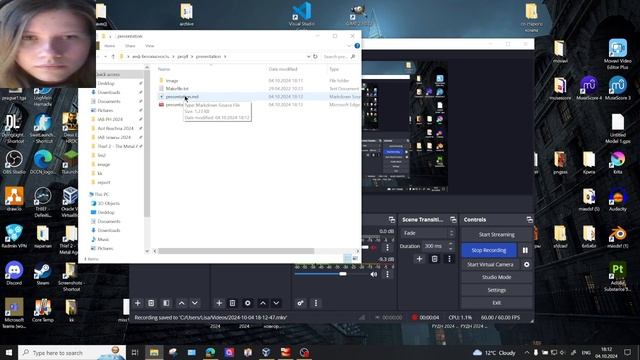Select Downloads under Quick access

(x=109, y=92)
